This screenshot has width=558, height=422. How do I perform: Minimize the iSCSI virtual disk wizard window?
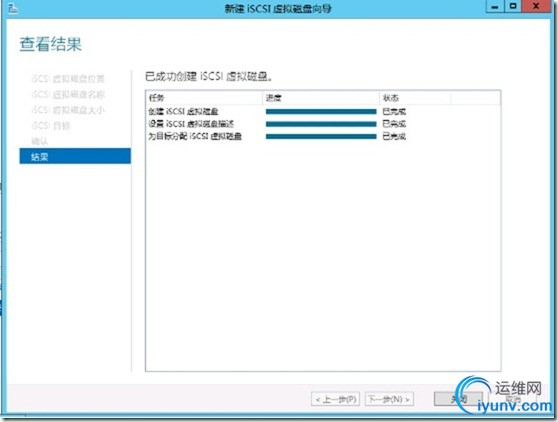pos(495,7)
